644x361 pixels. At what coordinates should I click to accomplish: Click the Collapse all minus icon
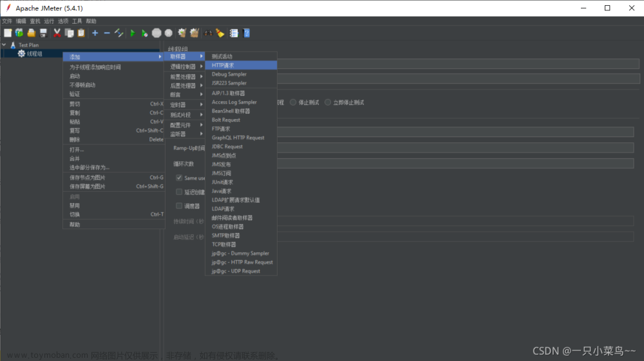coord(107,33)
